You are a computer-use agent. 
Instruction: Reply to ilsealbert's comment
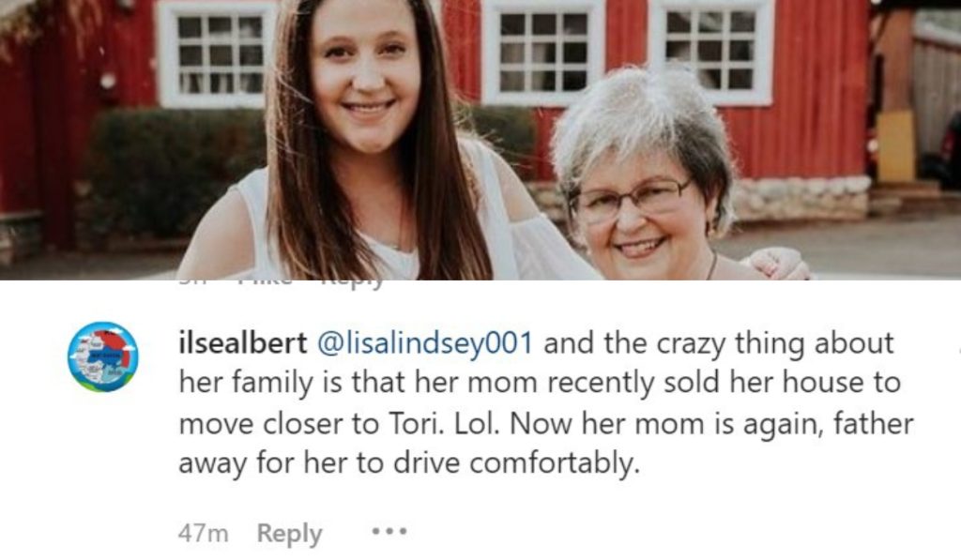tap(289, 533)
